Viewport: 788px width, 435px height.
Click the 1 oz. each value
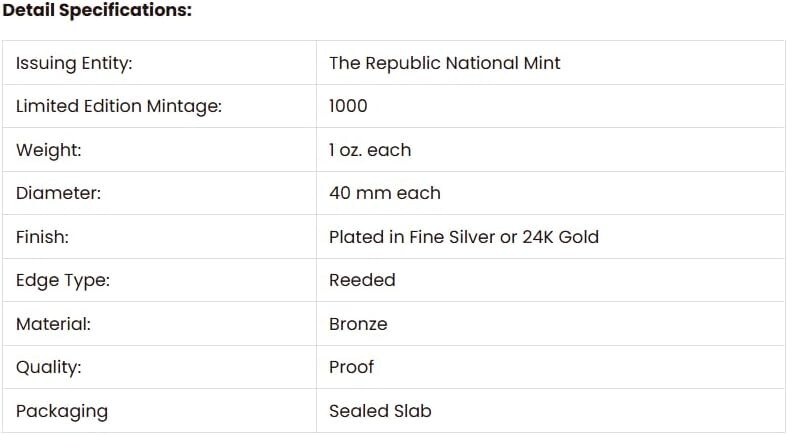click(370, 150)
